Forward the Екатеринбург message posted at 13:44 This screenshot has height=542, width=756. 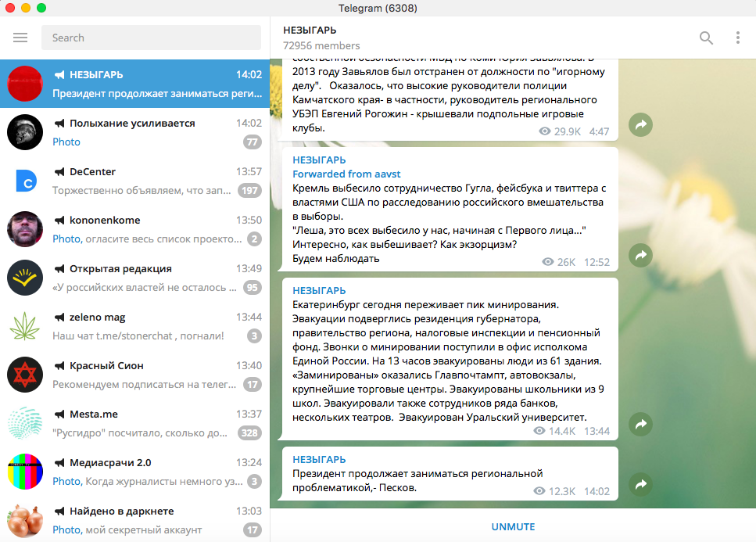click(x=641, y=425)
